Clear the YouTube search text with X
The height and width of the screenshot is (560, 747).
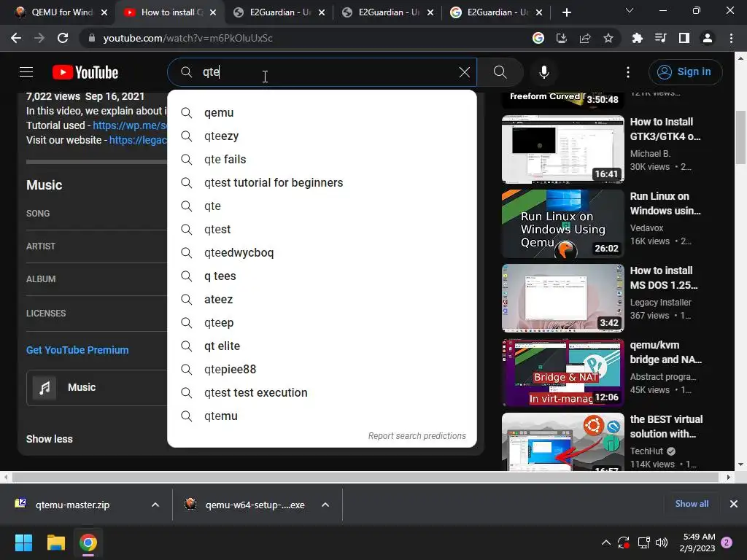tap(465, 72)
